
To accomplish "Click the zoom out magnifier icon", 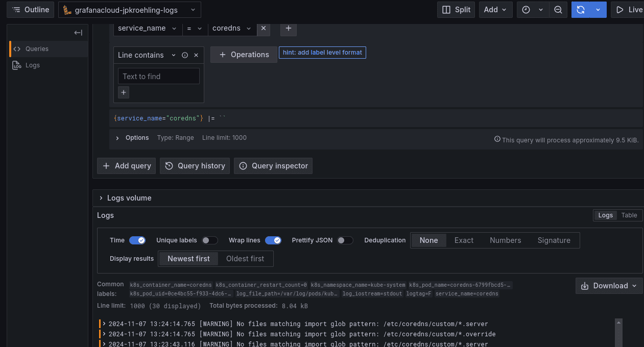I will (558, 9).
